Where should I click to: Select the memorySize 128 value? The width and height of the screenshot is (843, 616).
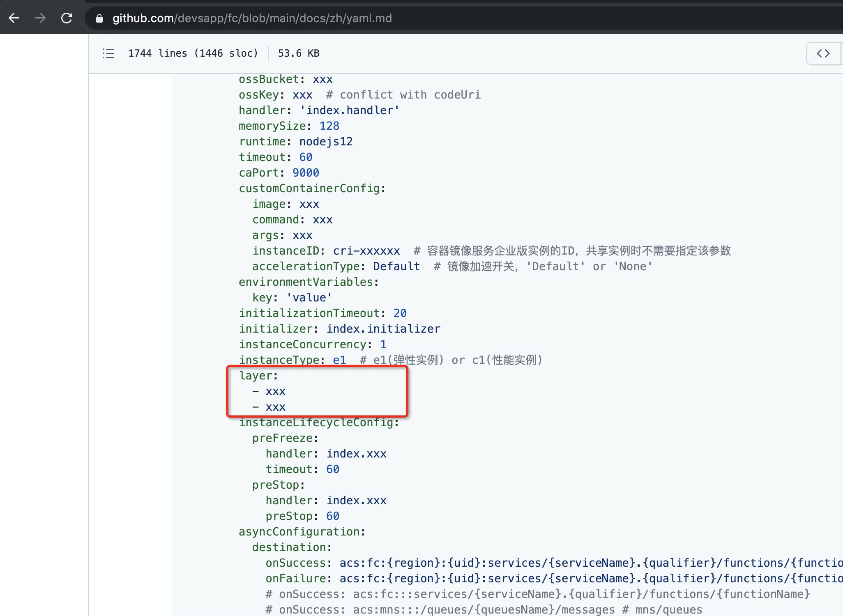[x=329, y=126]
